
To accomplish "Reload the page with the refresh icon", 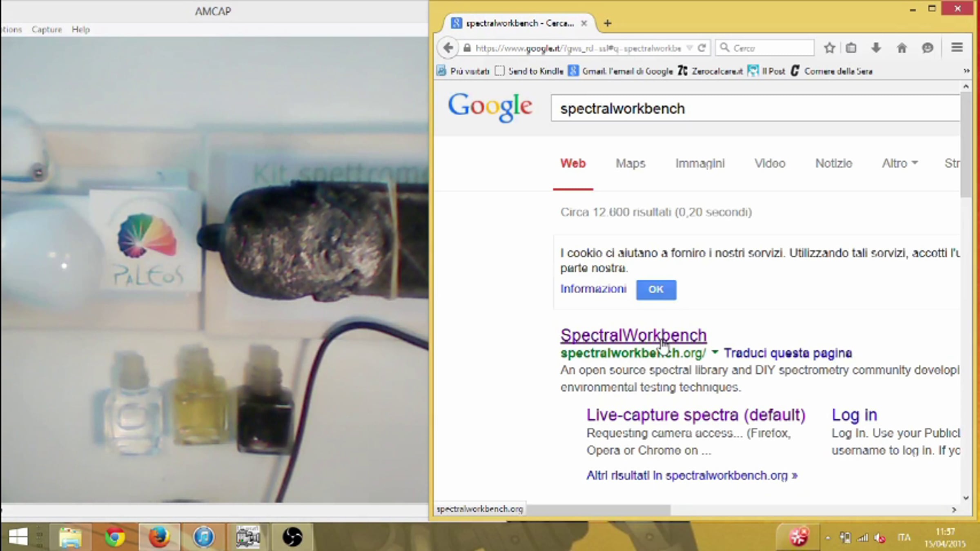I will 702,48.
